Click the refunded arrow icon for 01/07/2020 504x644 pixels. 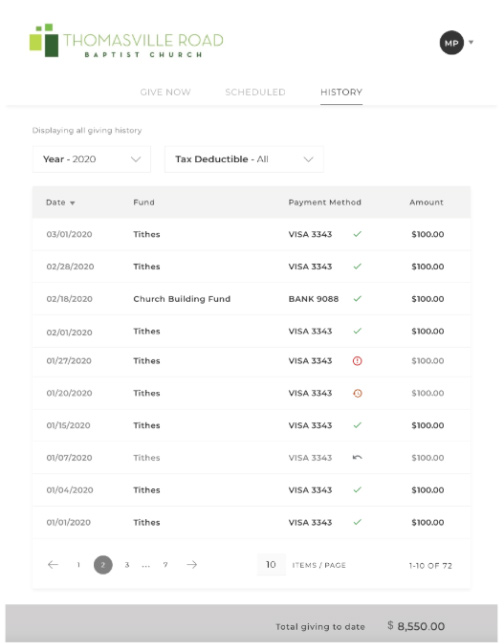click(x=357, y=458)
